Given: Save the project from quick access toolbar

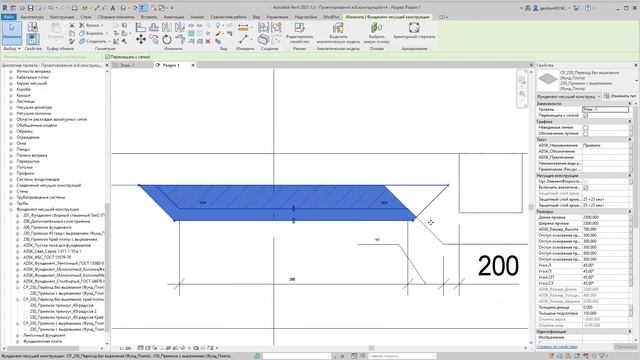Looking at the screenshot, I should coord(30,8).
